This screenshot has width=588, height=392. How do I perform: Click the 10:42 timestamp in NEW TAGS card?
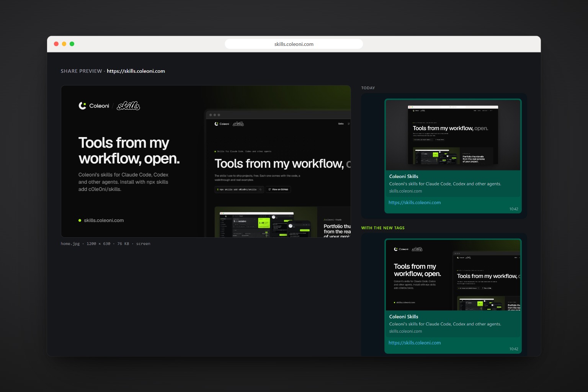[513, 349]
